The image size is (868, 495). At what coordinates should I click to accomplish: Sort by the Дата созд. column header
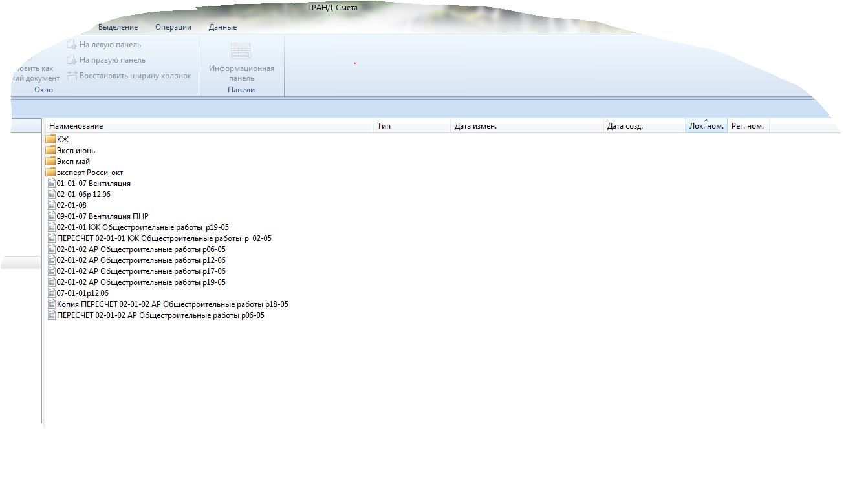[644, 126]
